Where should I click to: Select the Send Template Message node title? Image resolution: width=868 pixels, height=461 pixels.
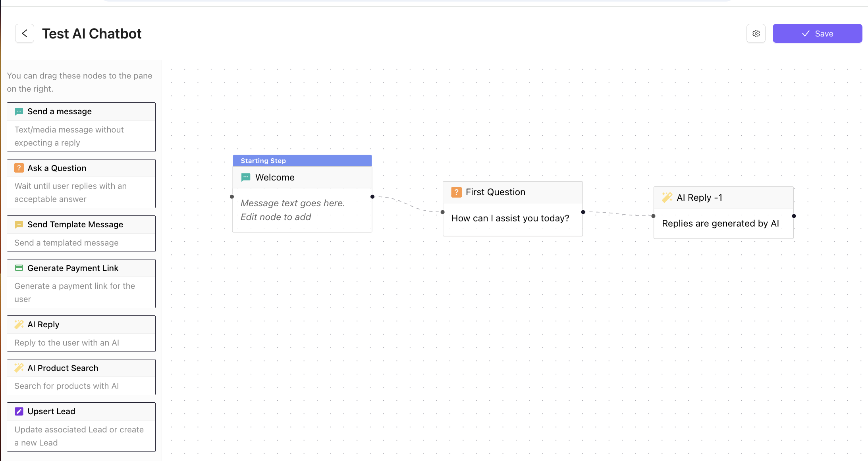click(x=75, y=225)
